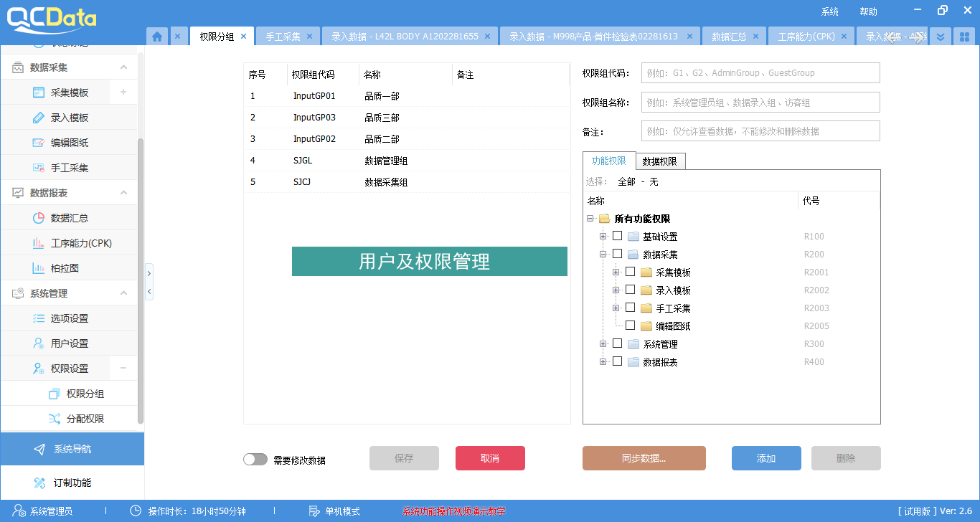The width and height of the screenshot is (980, 522).
Task: Expand the 系统管理 tree node
Action: coord(603,343)
